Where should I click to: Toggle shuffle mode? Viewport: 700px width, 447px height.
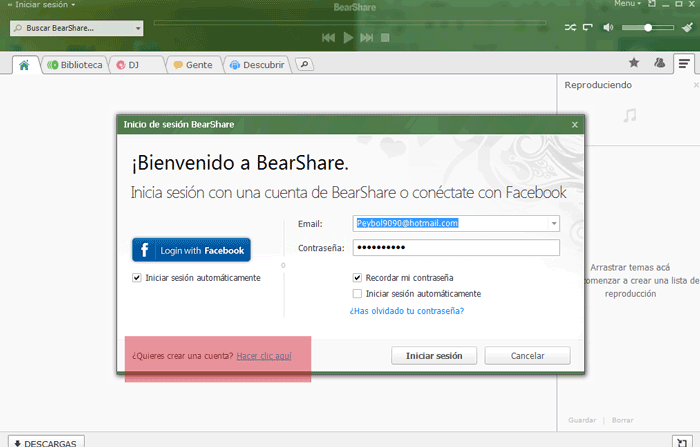570,27
